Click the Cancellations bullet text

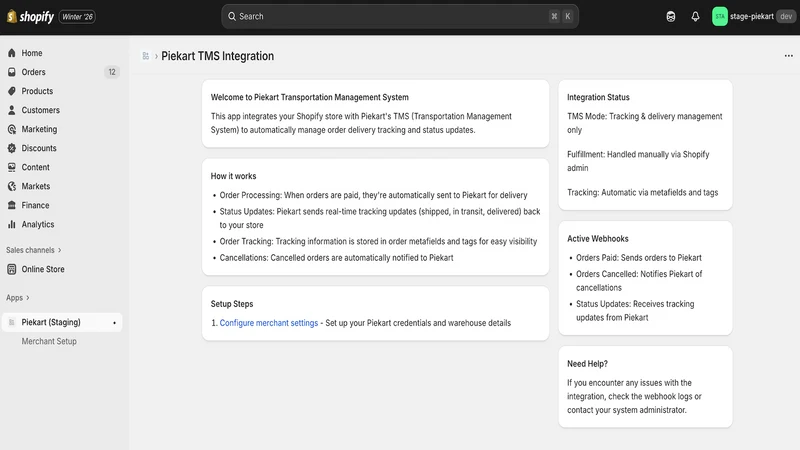[336, 258]
